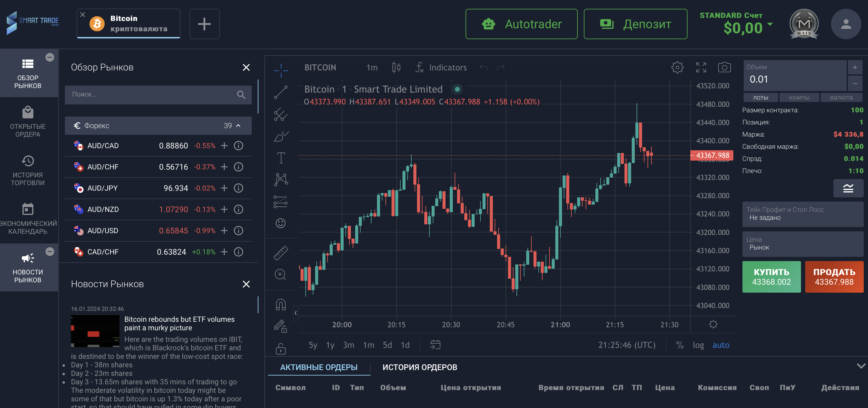Activate the chart zoom-in tool
868x408 pixels.
[x=281, y=274]
